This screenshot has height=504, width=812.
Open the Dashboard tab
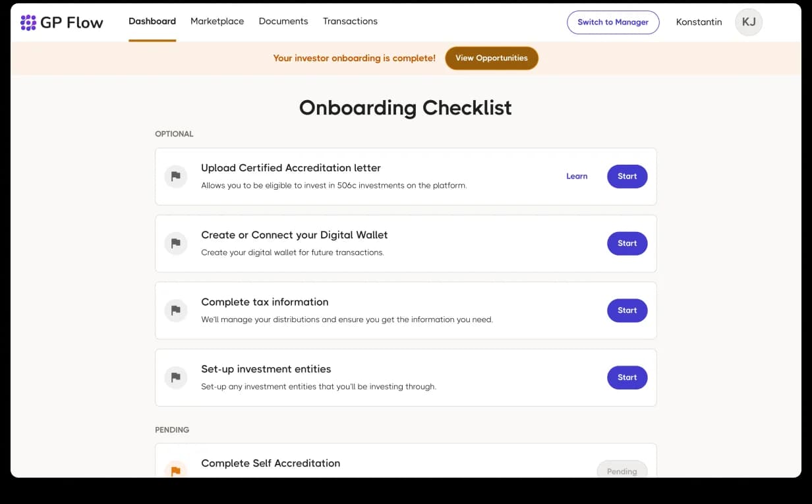point(152,21)
